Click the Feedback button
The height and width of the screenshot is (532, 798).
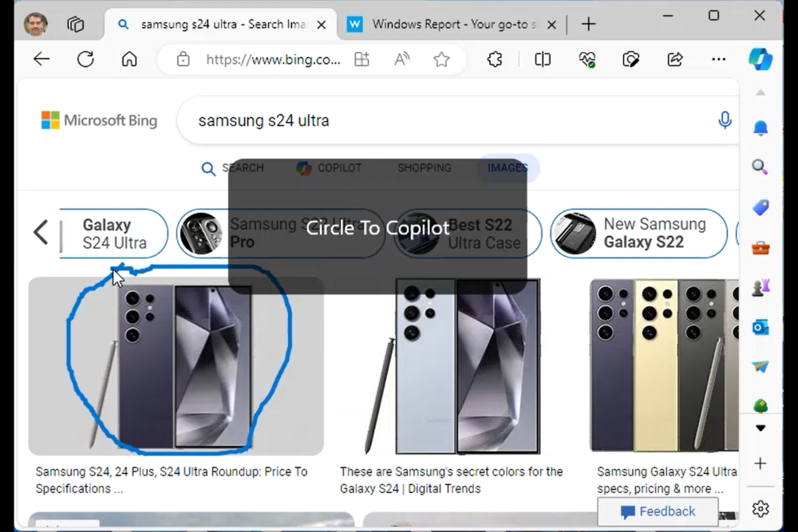coord(658,511)
